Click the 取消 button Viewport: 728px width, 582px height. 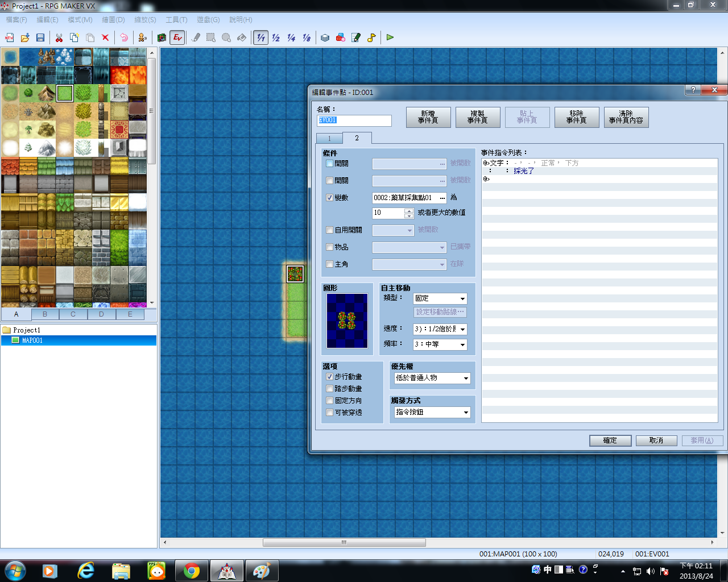656,440
